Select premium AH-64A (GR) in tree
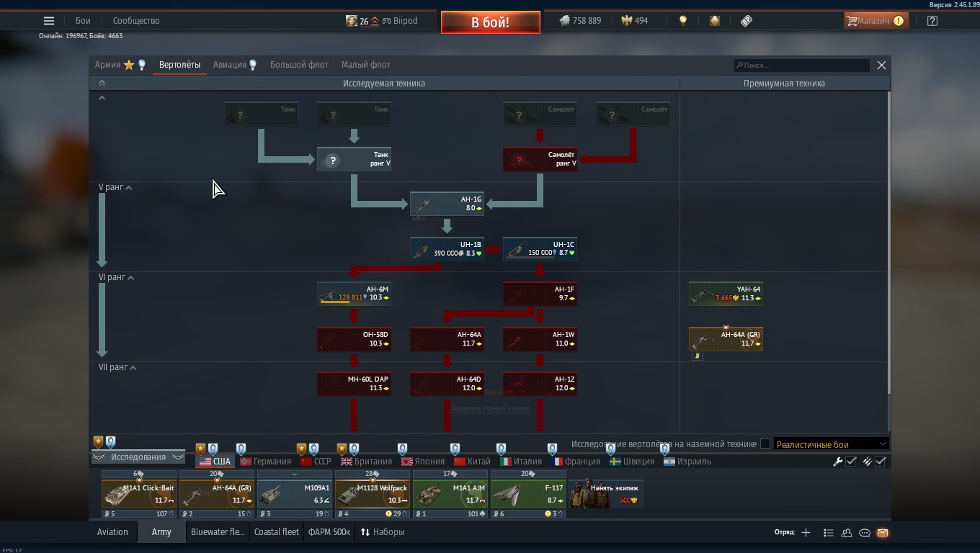The height and width of the screenshot is (553, 980). [x=726, y=339]
